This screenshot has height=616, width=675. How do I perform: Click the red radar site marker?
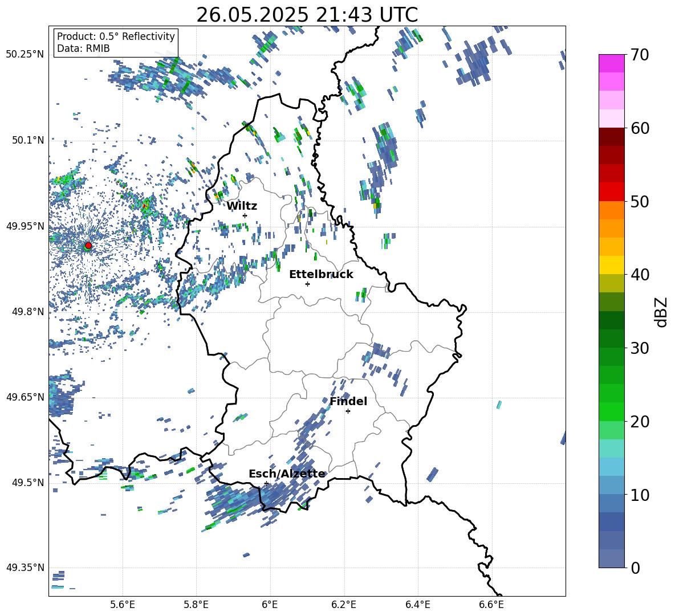88,245
